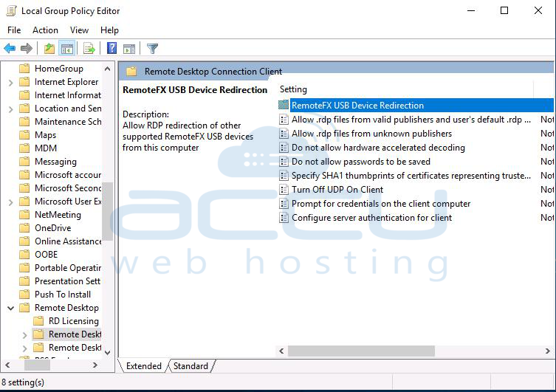Open the Action menu
The width and height of the screenshot is (556, 392).
[x=45, y=30]
